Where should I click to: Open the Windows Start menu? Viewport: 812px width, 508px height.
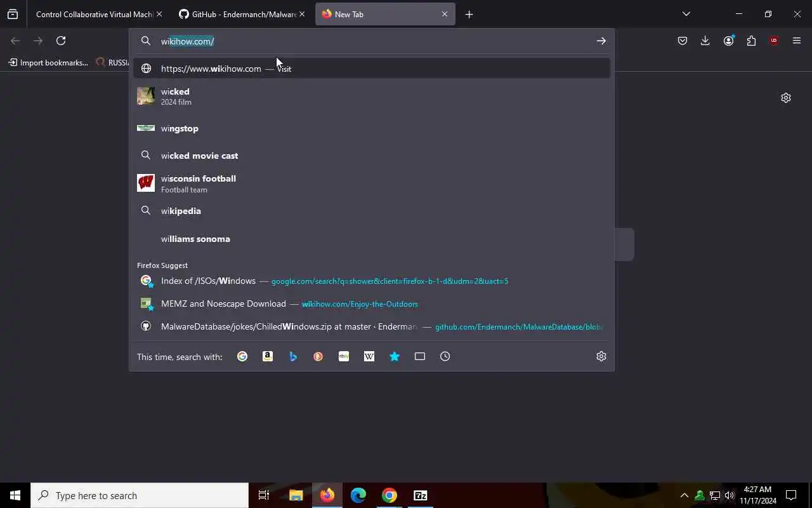(15, 495)
